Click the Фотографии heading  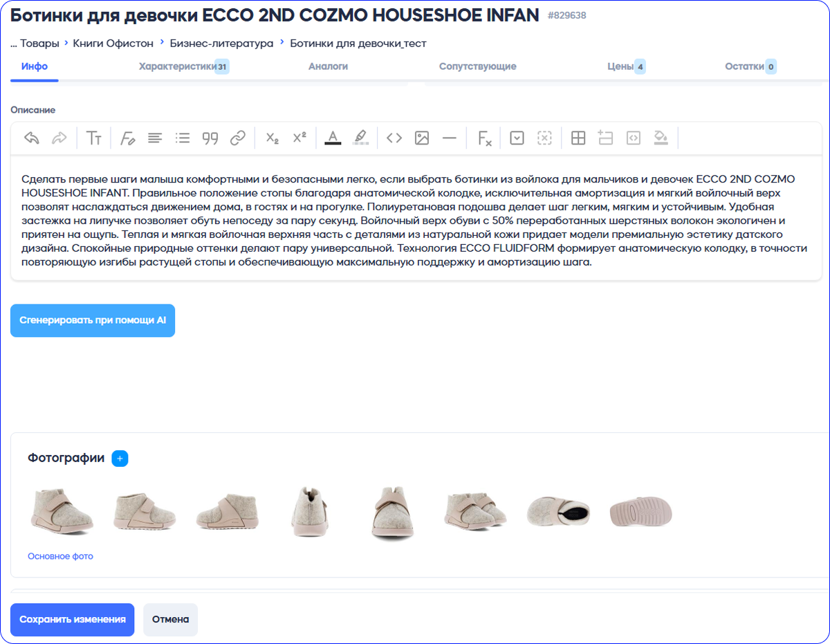tap(66, 458)
